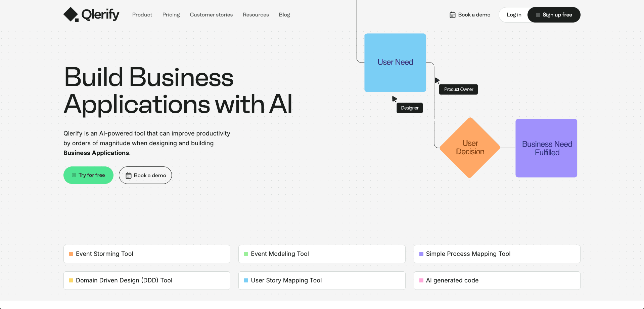Click the yellow square on Domain Driven Design card

tap(71, 280)
